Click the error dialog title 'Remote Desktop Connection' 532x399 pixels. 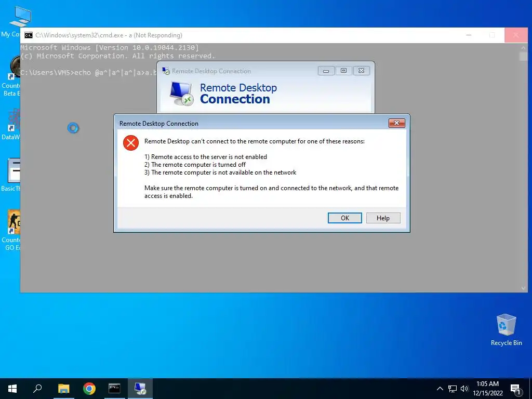[159, 124]
